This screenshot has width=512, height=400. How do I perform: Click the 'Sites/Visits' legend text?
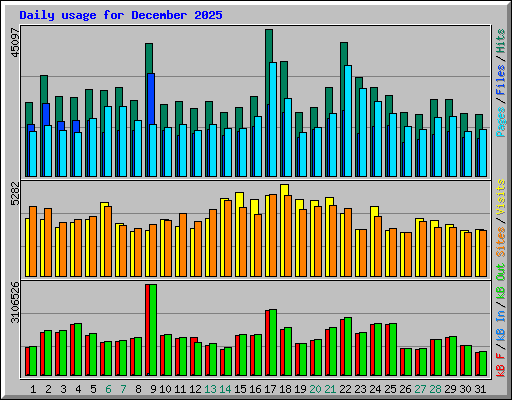click(501, 218)
